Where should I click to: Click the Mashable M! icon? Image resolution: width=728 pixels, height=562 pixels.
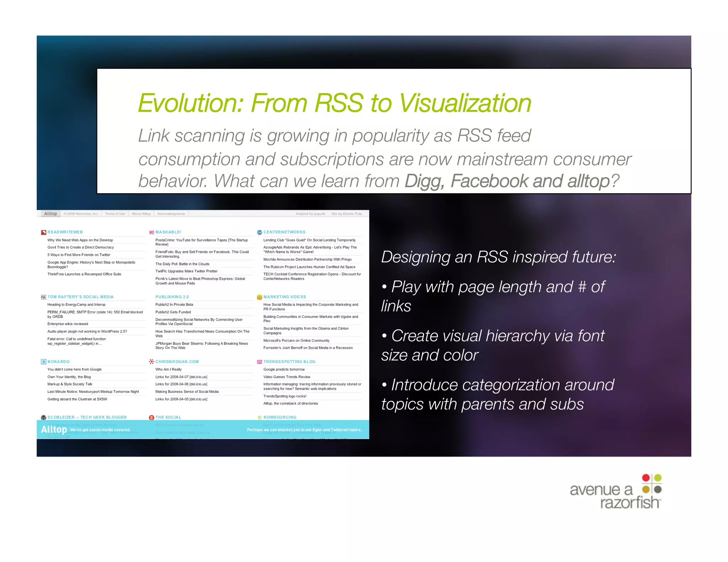151,232
